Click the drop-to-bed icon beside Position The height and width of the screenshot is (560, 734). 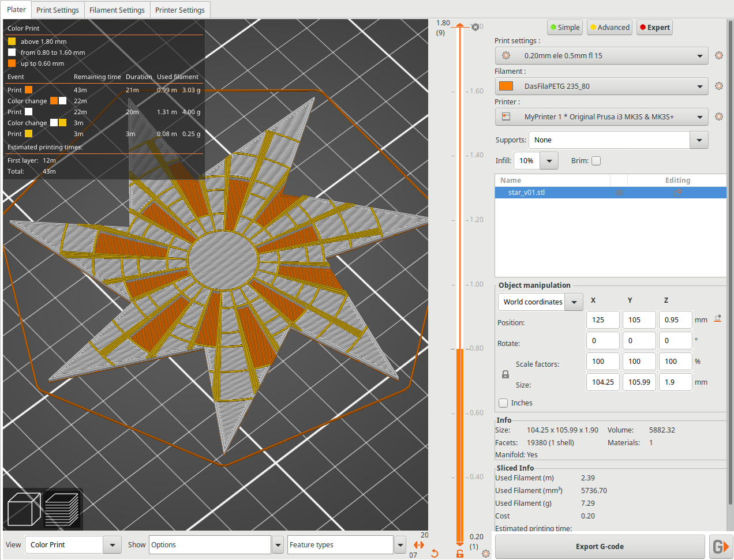[718, 319]
